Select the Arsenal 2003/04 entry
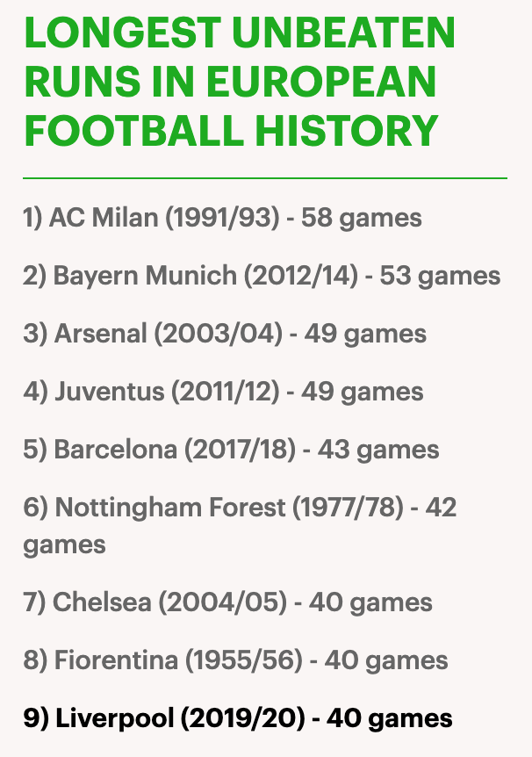Screen dimensions: 532x757 click(x=225, y=334)
